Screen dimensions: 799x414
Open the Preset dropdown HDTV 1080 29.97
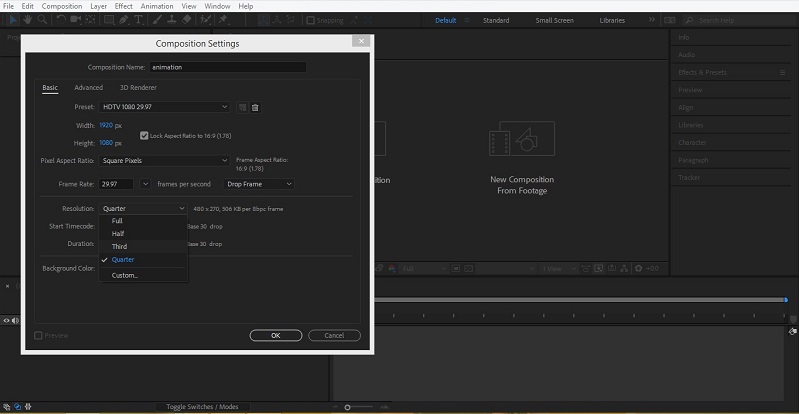coord(165,107)
